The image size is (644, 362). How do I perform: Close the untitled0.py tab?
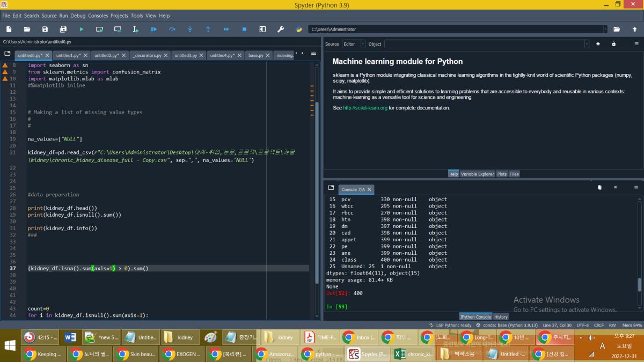tap(47, 55)
